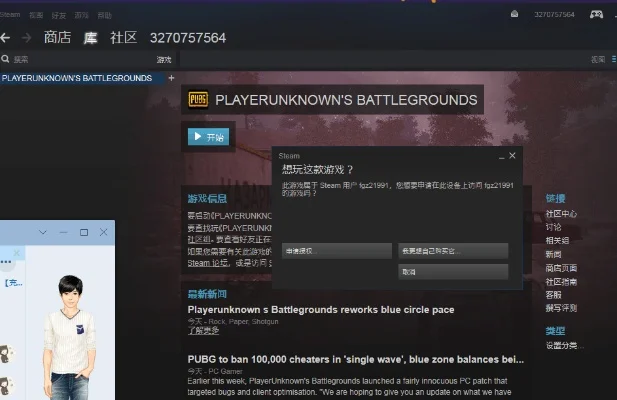Open the 视图 menu in the menu bar
The image size is (617, 400).
[x=36, y=15]
